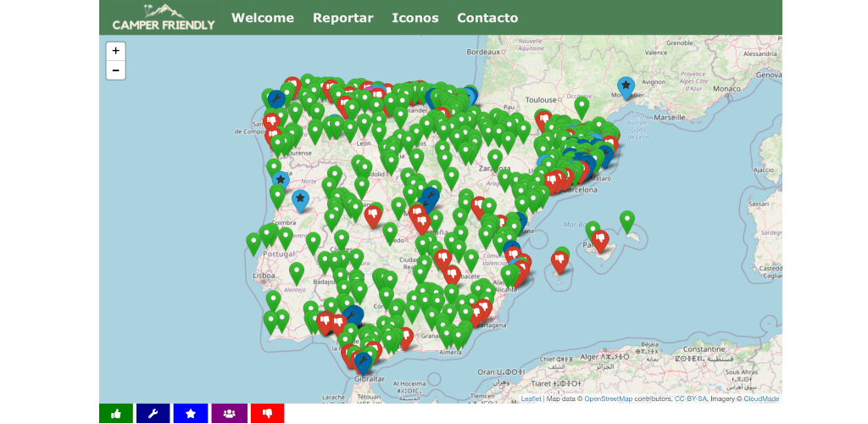Select the red thumbs-down marker on Mallorca

coord(600,240)
